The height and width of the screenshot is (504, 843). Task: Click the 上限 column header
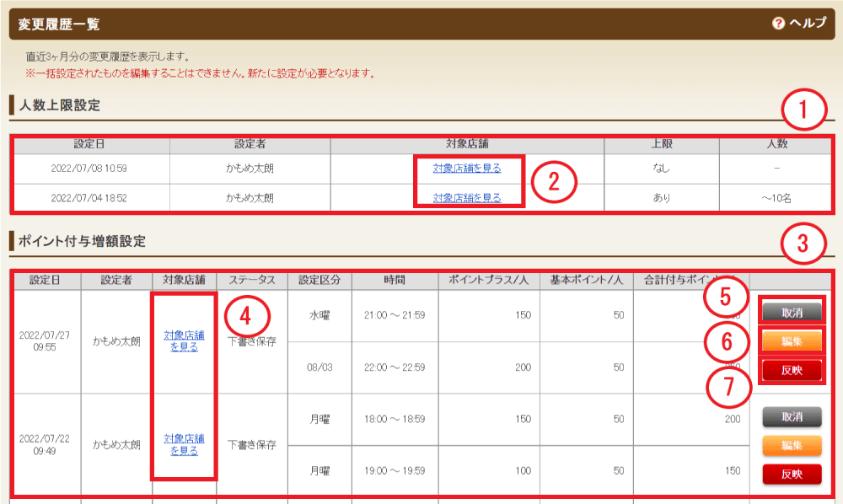click(662, 144)
